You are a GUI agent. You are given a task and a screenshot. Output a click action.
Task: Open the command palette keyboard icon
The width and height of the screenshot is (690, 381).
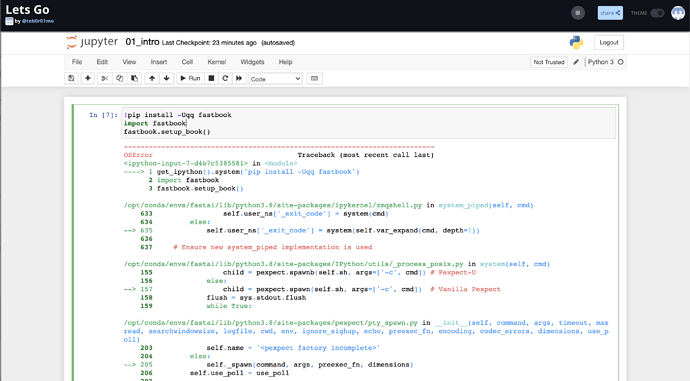[314, 78]
